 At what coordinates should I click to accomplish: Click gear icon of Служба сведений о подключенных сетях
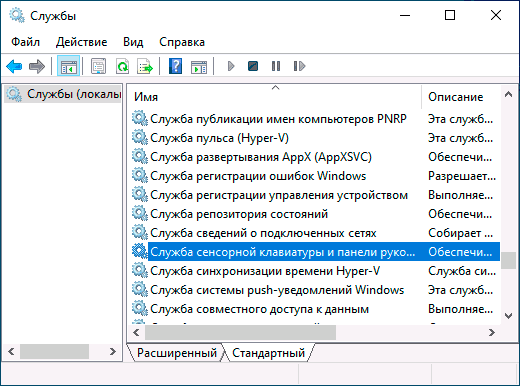tap(140, 232)
